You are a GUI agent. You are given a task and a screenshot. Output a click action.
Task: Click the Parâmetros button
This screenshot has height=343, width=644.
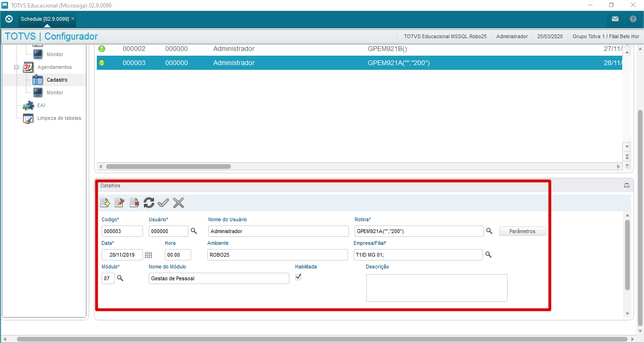(523, 231)
